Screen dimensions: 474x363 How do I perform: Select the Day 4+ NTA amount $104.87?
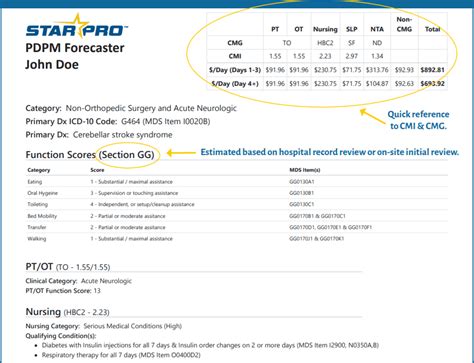pos(377,84)
